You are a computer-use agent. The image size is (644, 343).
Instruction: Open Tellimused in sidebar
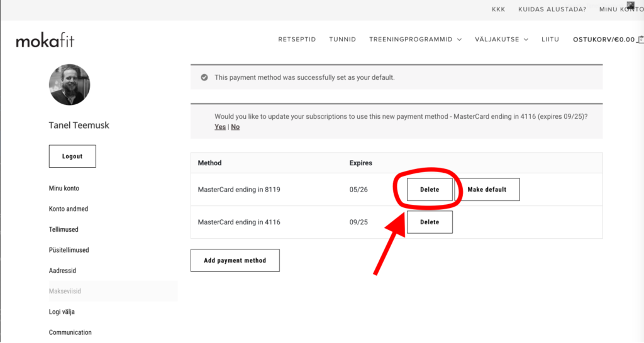[x=64, y=229]
